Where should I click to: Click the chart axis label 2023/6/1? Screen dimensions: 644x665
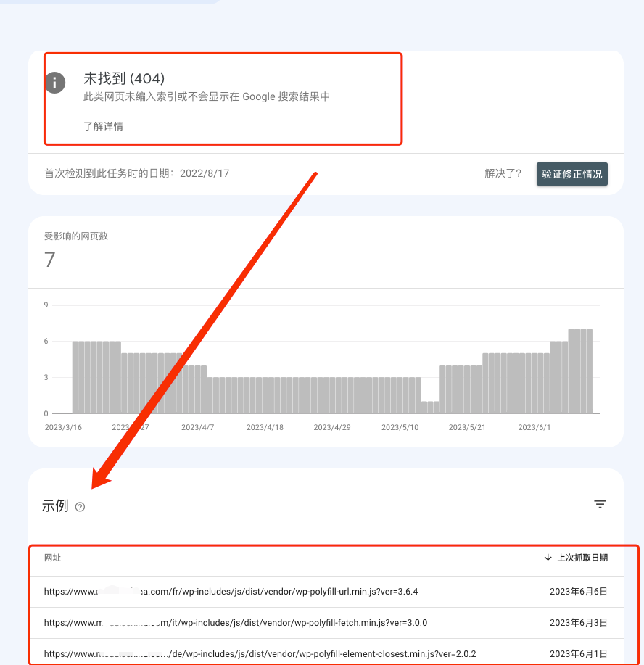[x=534, y=428]
